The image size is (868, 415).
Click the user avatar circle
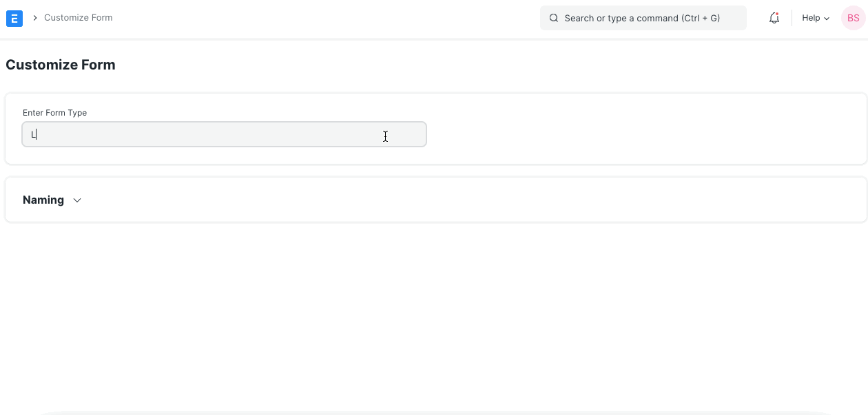pyautogui.click(x=852, y=18)
